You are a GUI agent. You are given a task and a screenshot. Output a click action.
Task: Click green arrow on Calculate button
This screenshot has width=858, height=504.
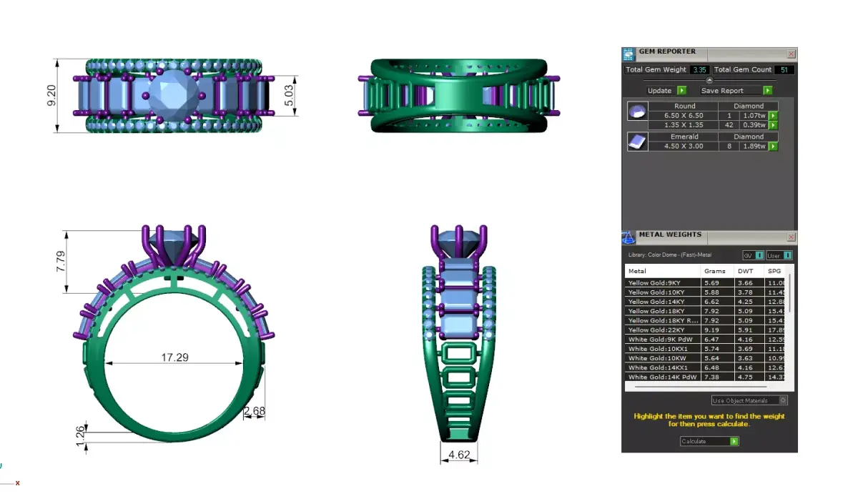pyautogui.click(x=734, y=441)
